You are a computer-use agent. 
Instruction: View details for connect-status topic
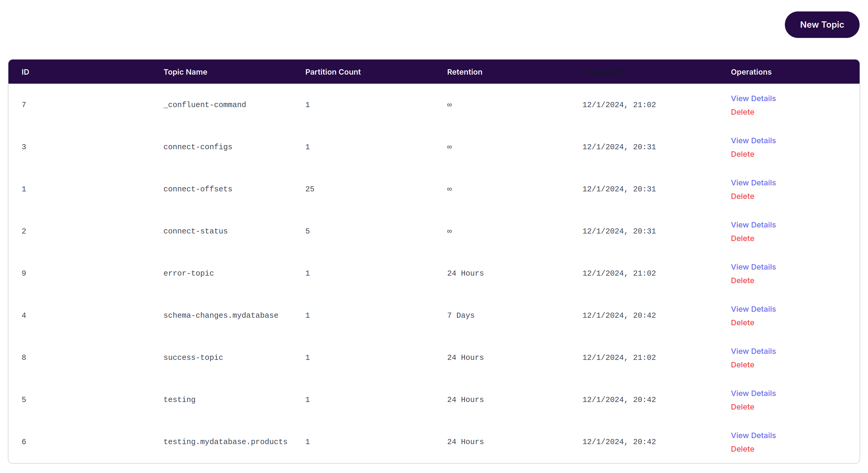coord(754,224)
